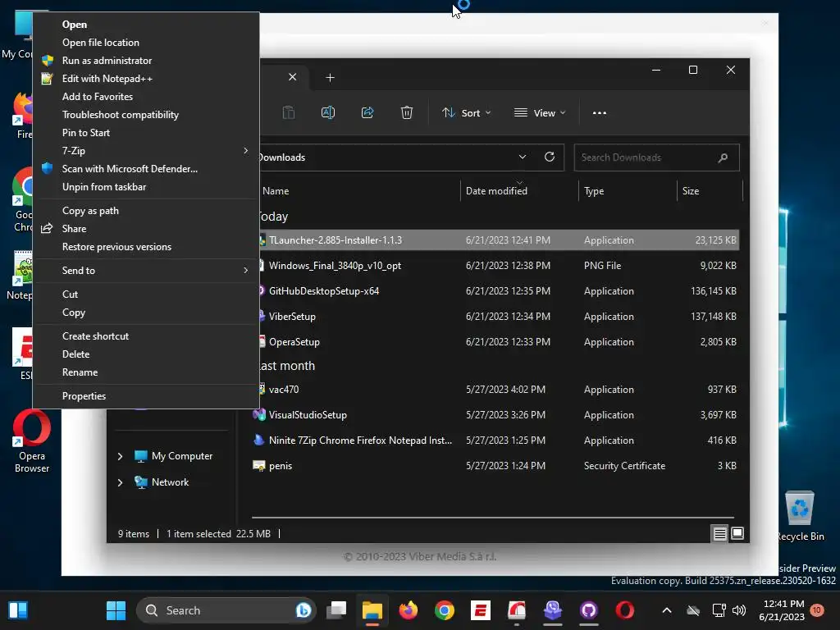Image resolution: width=840 pixels, height=630 pixels.
Task: Switch to the Details view layout toggle
Action: pyautogui.click(x=719, y=533)
